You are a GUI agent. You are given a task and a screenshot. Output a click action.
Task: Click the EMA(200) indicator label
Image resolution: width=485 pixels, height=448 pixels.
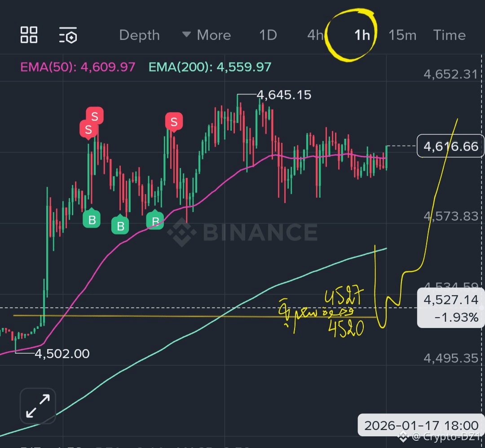pyautogui.click(x=210, y=67)
